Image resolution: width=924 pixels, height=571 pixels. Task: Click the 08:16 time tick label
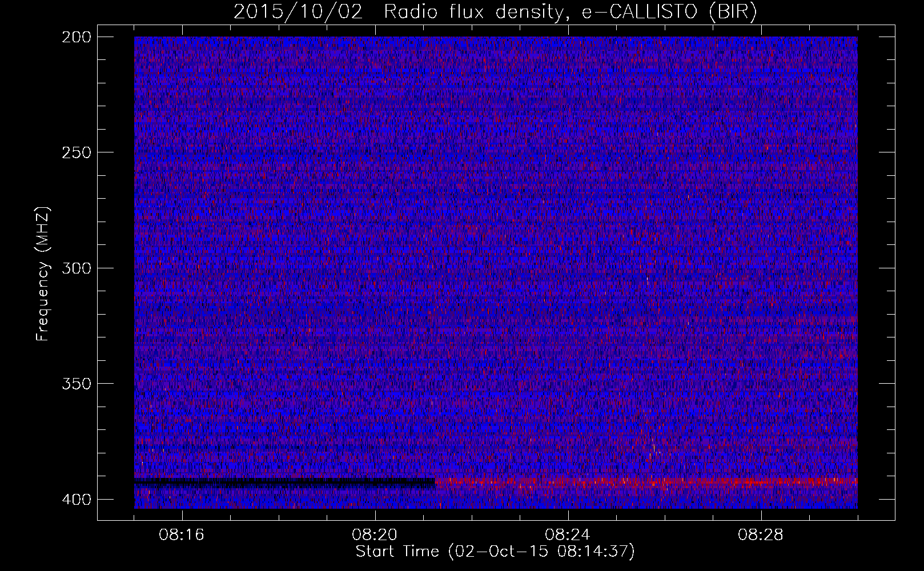(182, 535)
